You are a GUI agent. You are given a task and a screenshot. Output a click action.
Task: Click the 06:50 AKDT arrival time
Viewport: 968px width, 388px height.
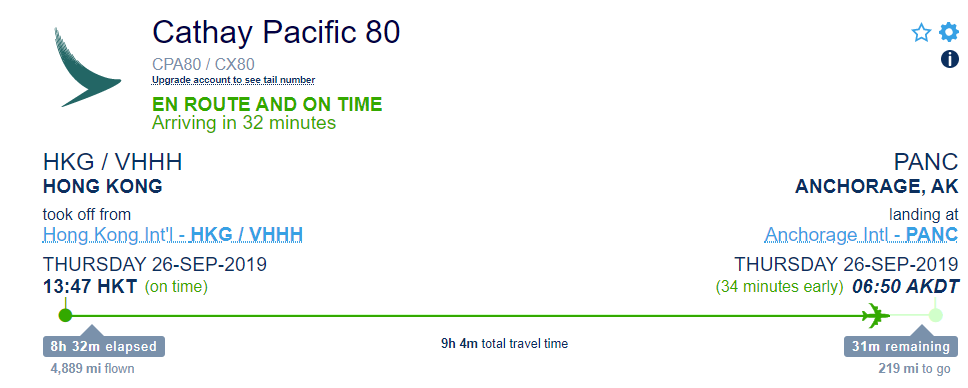coord(906,287)
